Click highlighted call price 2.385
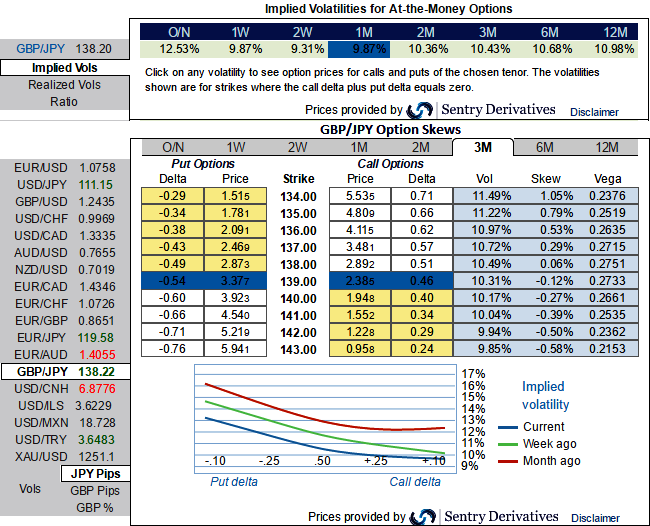650x526 pixels. click(360, 281)
